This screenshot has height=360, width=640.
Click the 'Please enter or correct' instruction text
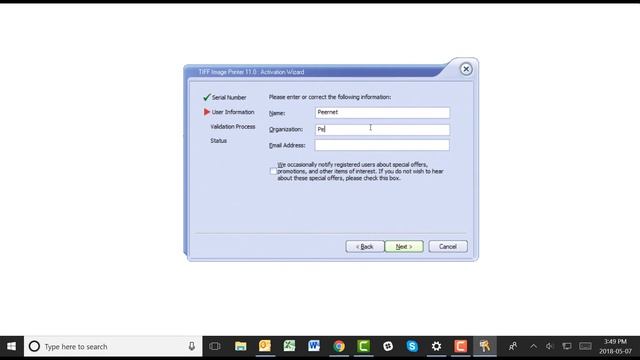tap(330, 97)
